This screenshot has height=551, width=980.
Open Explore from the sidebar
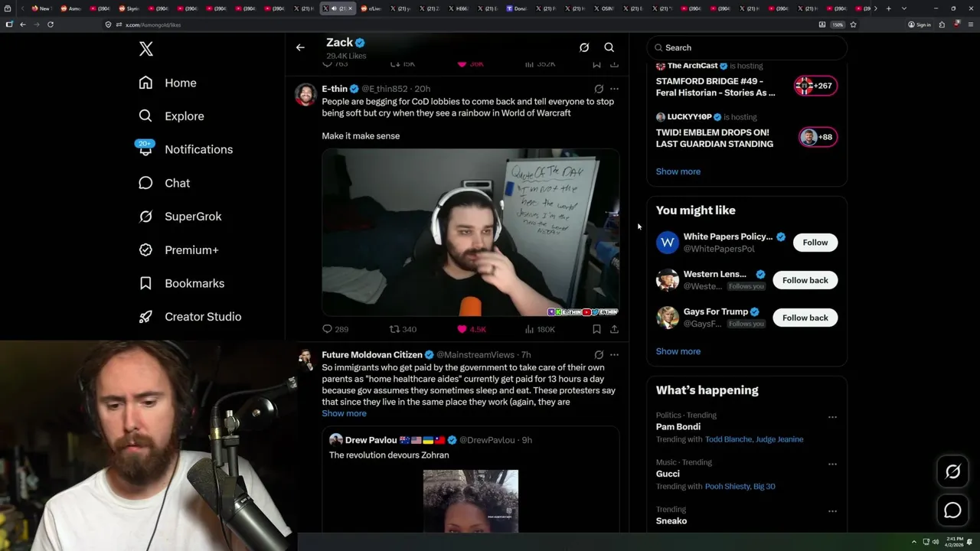pos(171,116)
